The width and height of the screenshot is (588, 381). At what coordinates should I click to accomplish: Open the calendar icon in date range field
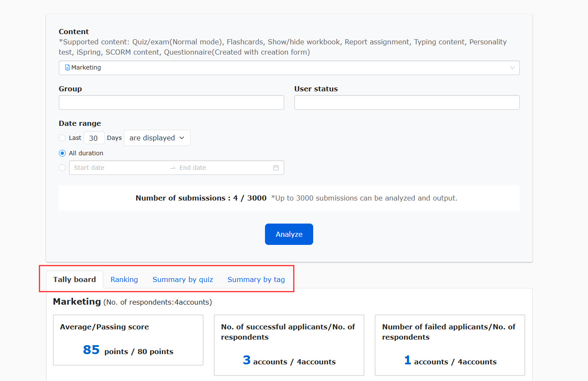(x=276, y=168)
